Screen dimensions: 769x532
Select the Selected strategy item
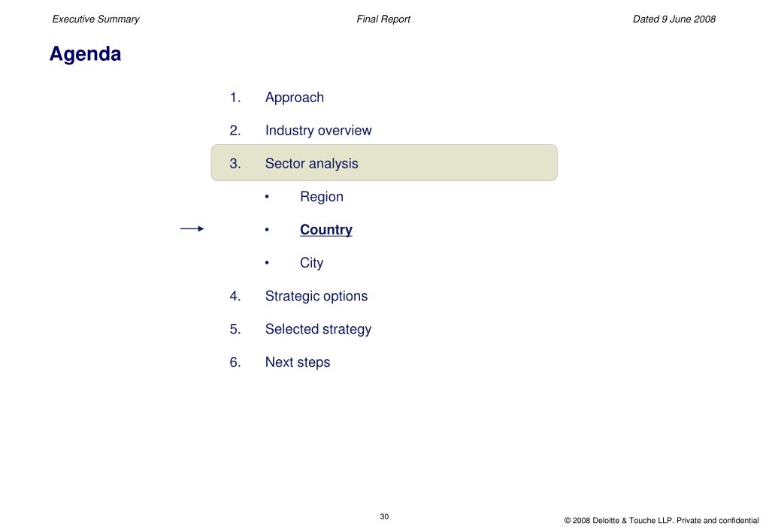[318, 329]
